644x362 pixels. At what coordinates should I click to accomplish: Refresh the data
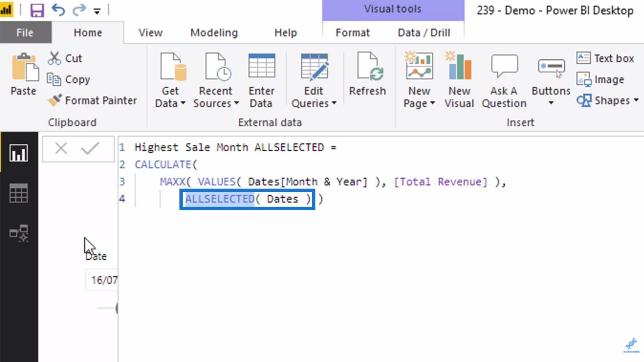[x=367, y=75]
